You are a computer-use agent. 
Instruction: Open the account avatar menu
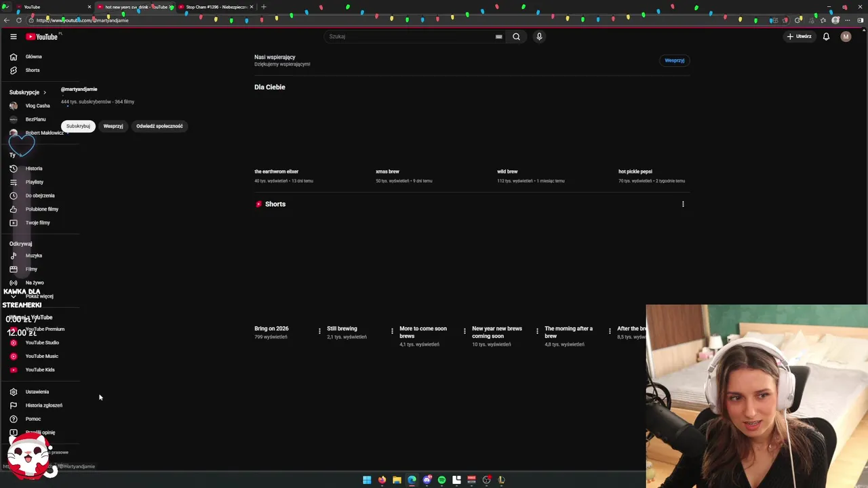pyautogui.click(x=846, y=37)
